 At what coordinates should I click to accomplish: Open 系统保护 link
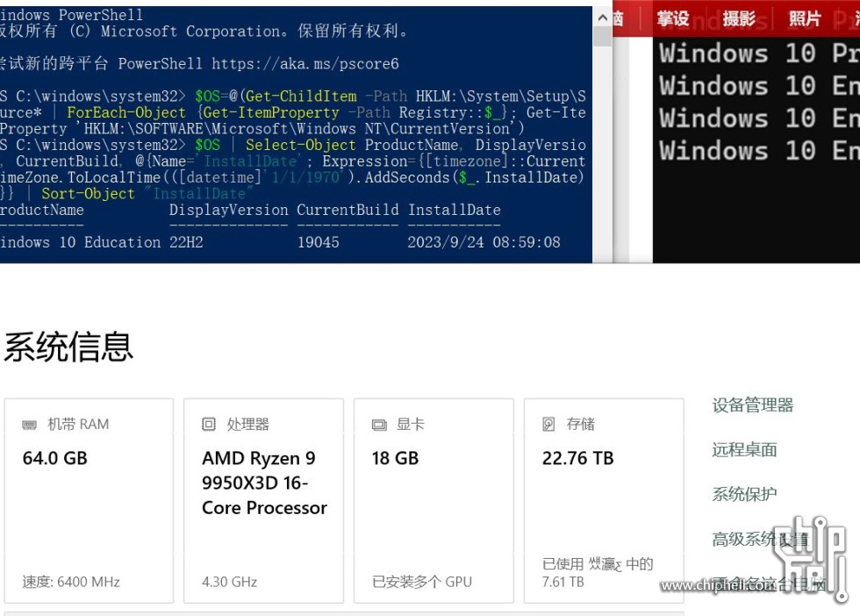(744, 494)
